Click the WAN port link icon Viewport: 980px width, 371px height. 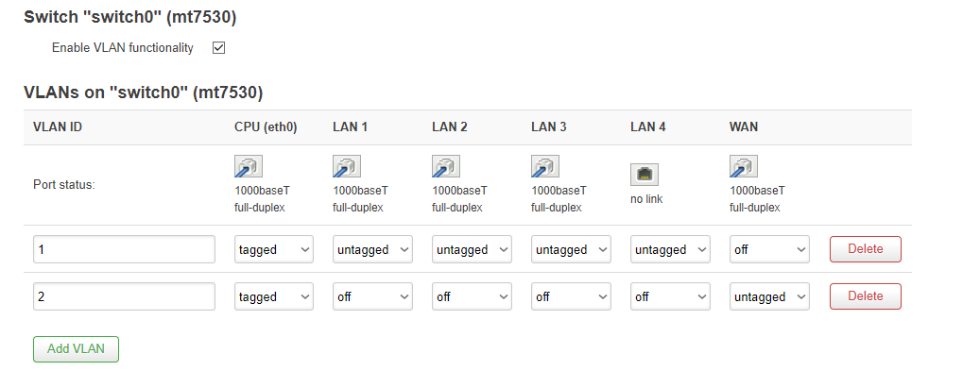coord(743,167)
